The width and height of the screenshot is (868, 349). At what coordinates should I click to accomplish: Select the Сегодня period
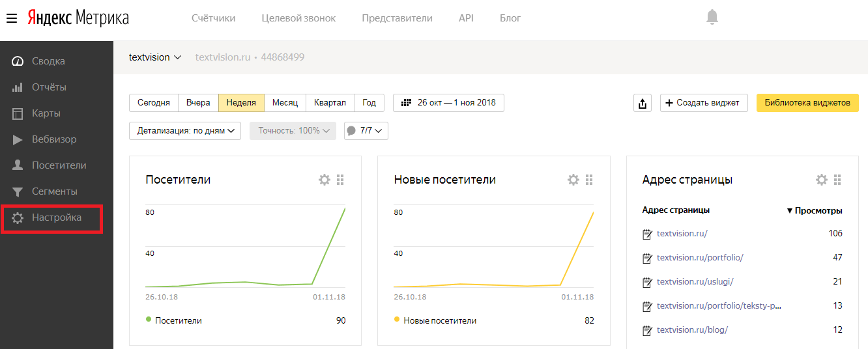point(154,103)
